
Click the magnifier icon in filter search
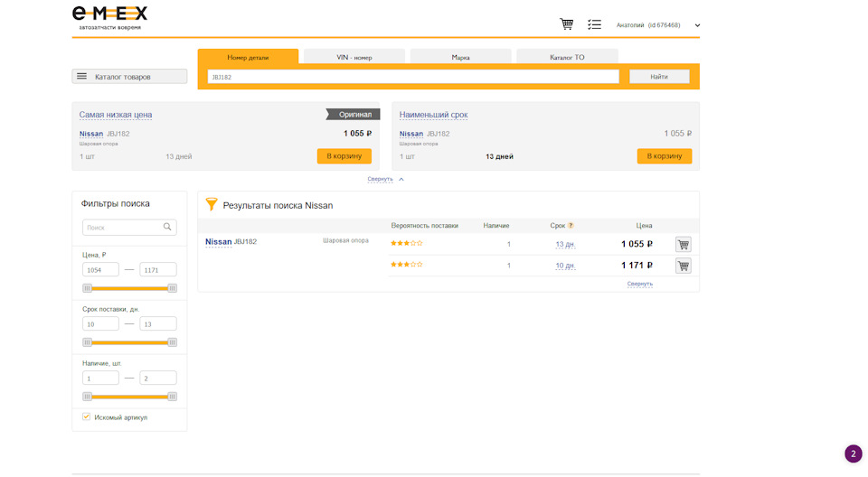coord(167,227)
